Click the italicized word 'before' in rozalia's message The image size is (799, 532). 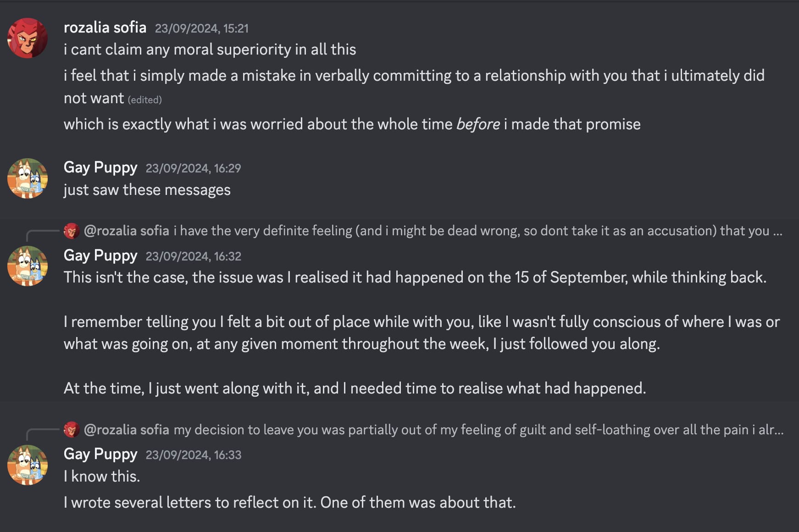click(x=477, y=124)
